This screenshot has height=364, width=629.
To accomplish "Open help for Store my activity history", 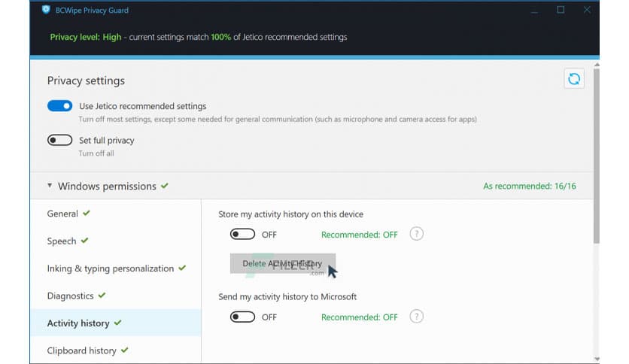I will [416, 234].
